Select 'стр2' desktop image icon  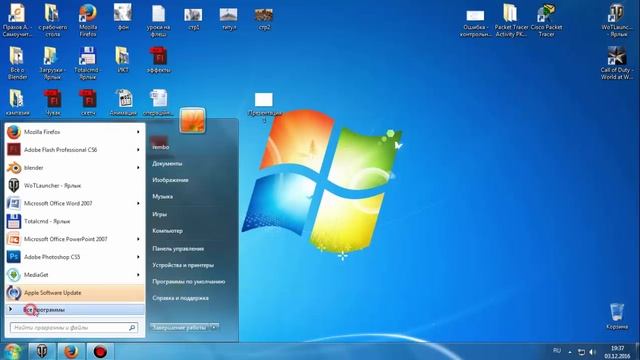tap(264, 19)
